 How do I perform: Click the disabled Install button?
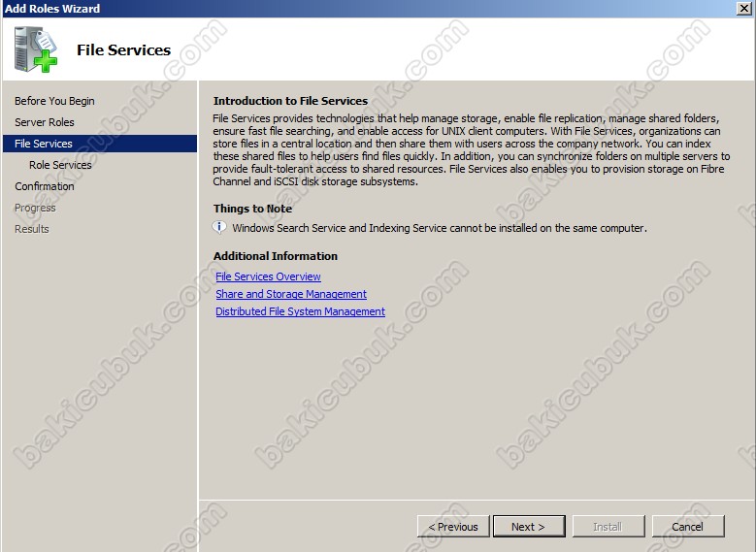(608, 527)
